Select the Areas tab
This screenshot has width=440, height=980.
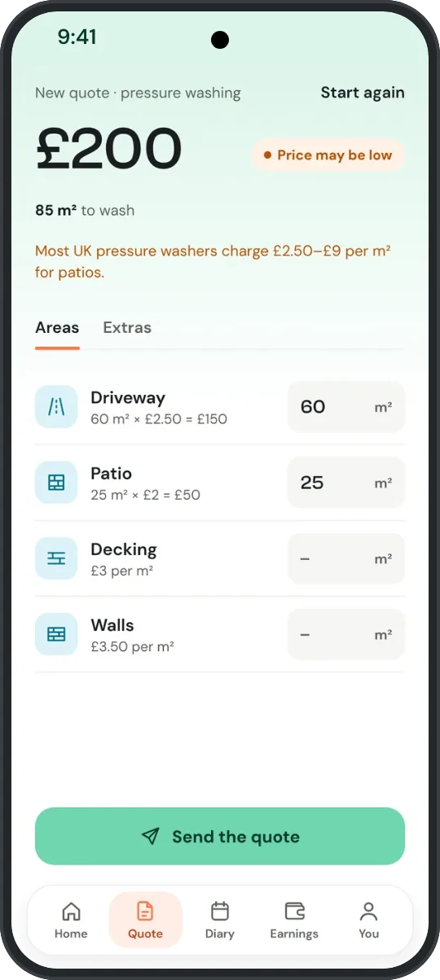tap(57, 328)
